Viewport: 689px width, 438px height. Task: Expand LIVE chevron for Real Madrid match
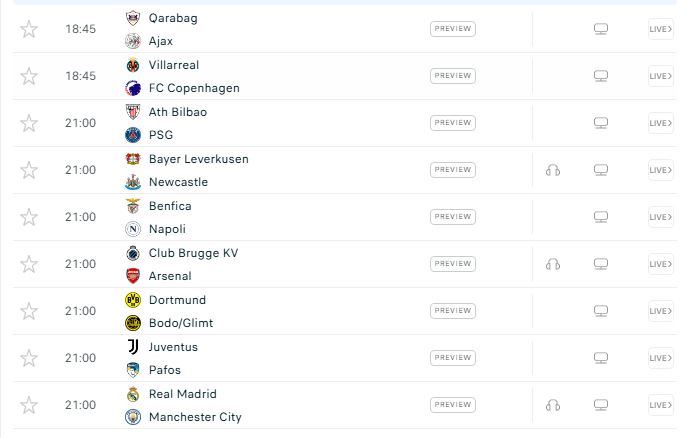click(x=661, y=405)
